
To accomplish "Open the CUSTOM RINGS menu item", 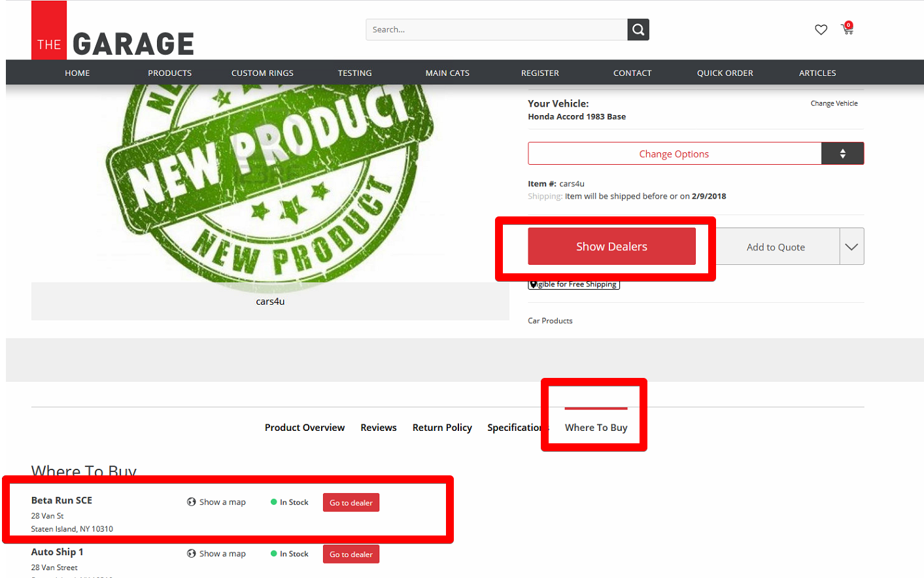I will [262, 73].
